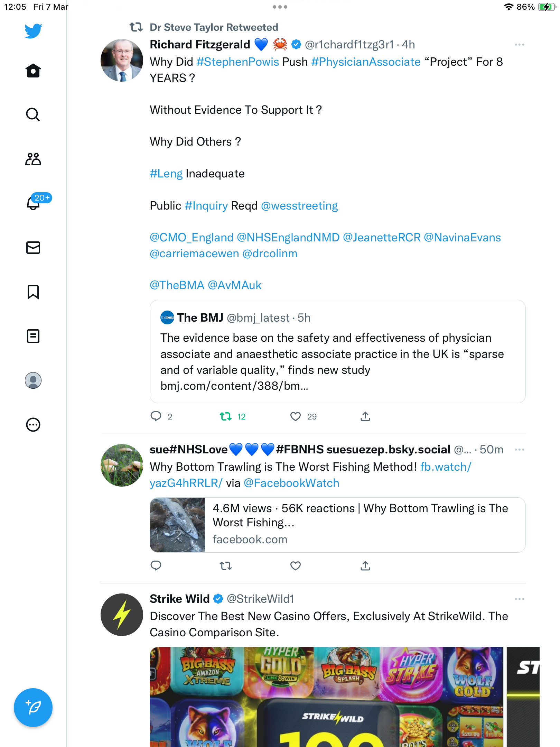Open the quoted BMJ tweet card

pos(338,351)
